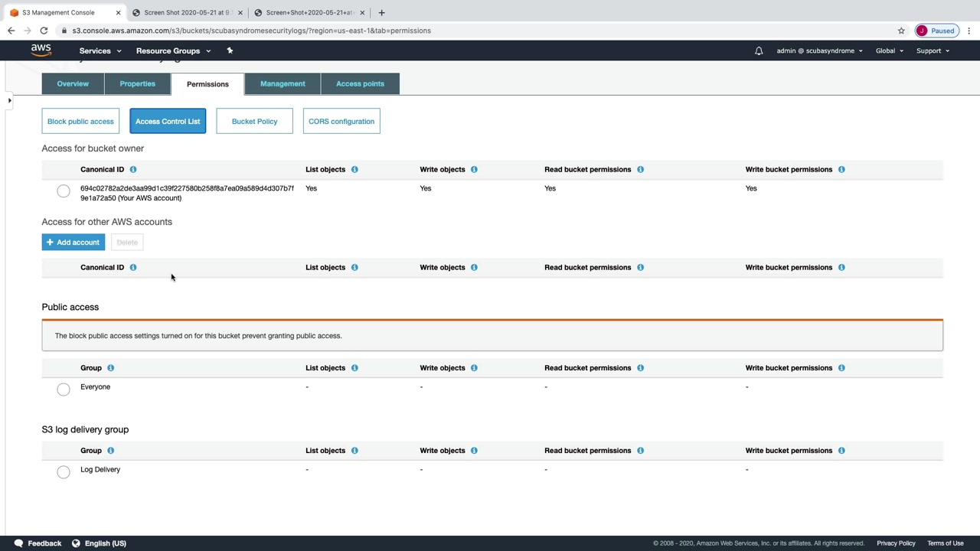The height and width of the screenshot is (551, 980).
Task: Info icon for Read bucket permissions under bucket owner
Action: click(640, 169)
